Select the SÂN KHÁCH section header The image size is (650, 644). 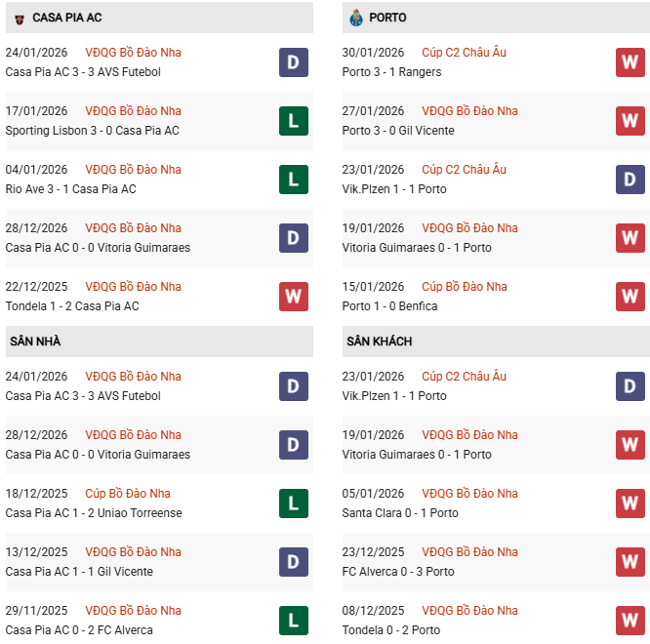click(379, 342)
